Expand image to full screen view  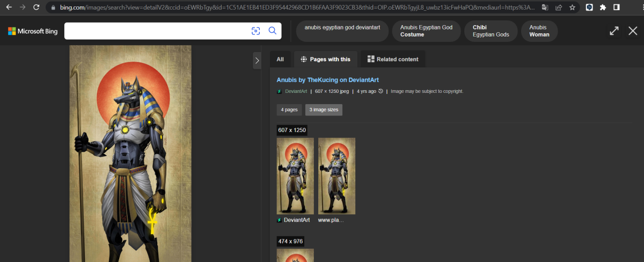614,31
